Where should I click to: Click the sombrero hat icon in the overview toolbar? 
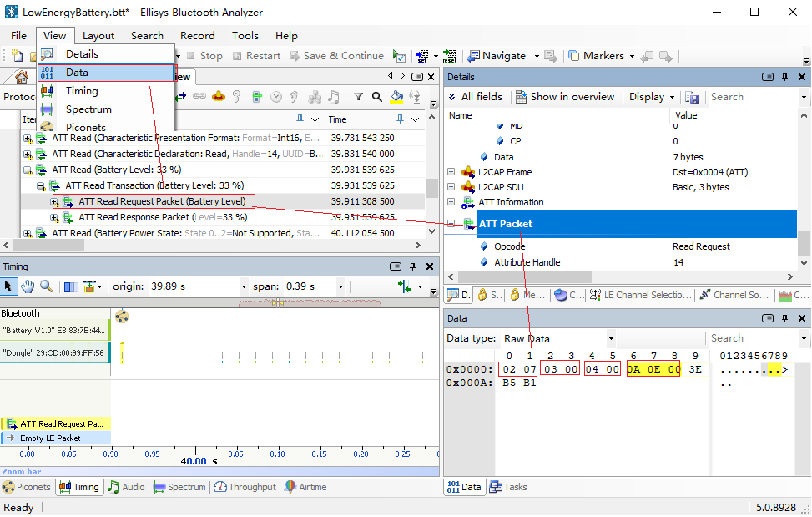(x=219, y=96)
